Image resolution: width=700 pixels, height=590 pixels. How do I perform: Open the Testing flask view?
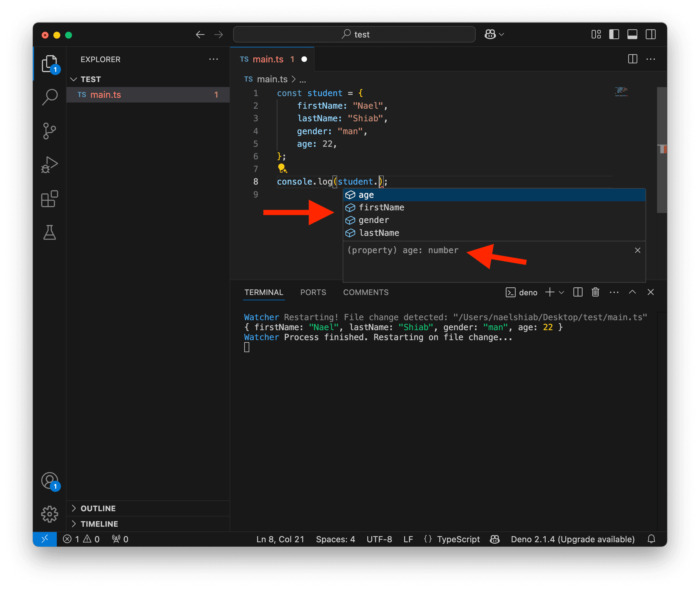[x=50, y=232]
